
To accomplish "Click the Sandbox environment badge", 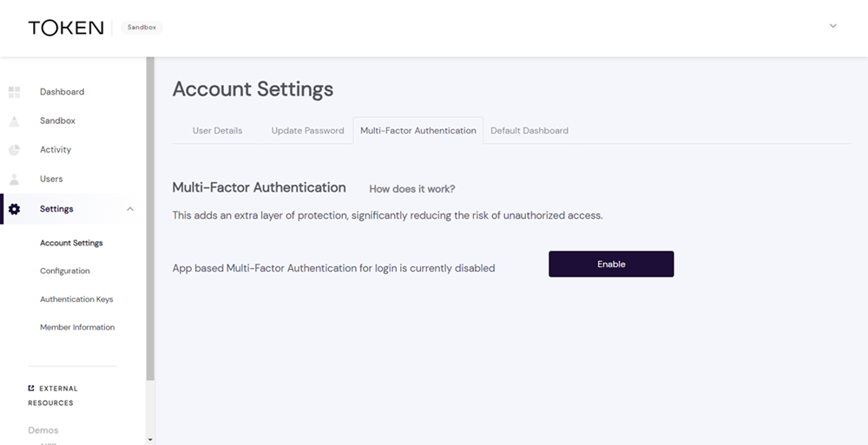I will [x=141, y=28].
